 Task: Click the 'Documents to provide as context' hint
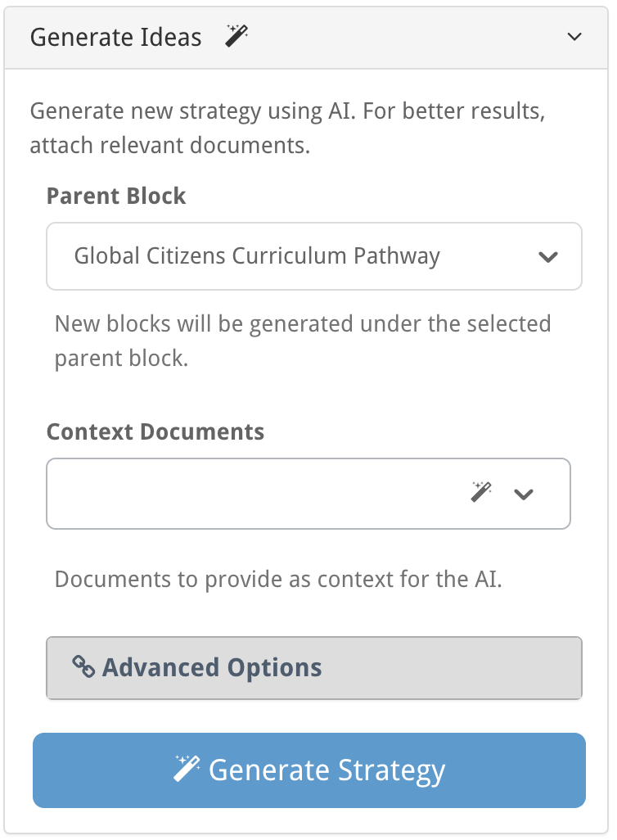(x=278, y=579)
